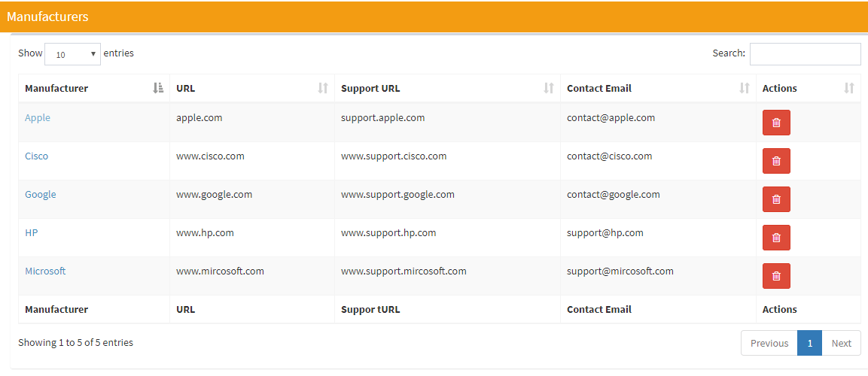Click the footer 'Manufacturer' label
Image resolution: width=868 pixels, height=376 pixels.
pyautogui.click(x=56, y=309)
